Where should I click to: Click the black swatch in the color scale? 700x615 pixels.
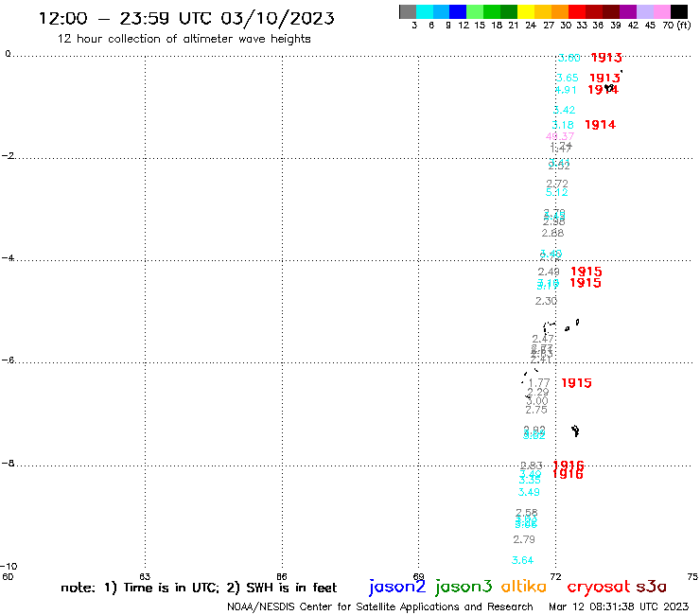coord(679,11)
